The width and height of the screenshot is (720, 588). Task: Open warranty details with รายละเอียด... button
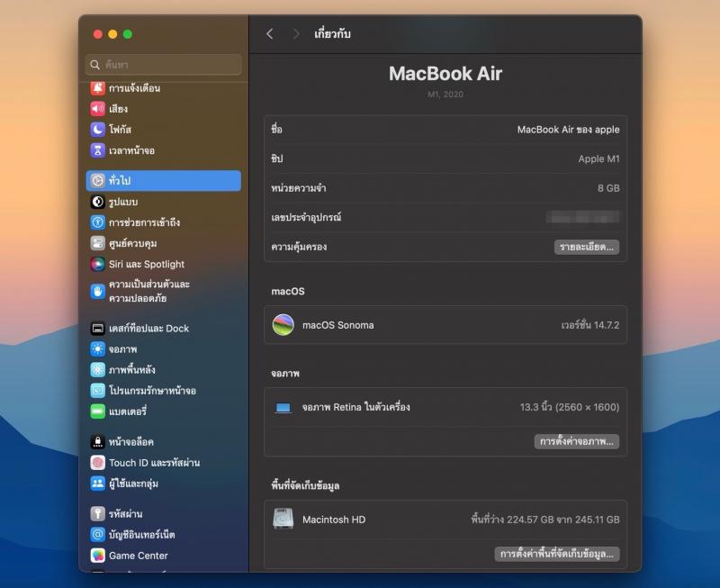pos(587,247)
